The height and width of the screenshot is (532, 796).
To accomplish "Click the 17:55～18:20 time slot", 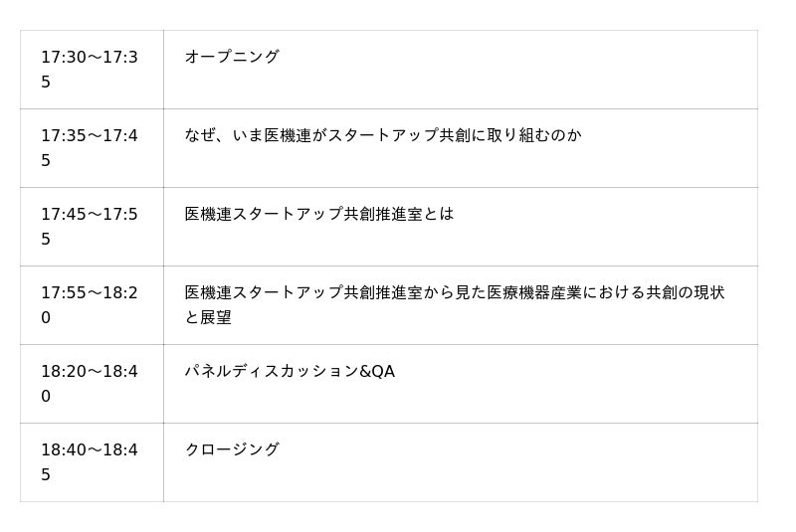I will [x=90, y=305].
